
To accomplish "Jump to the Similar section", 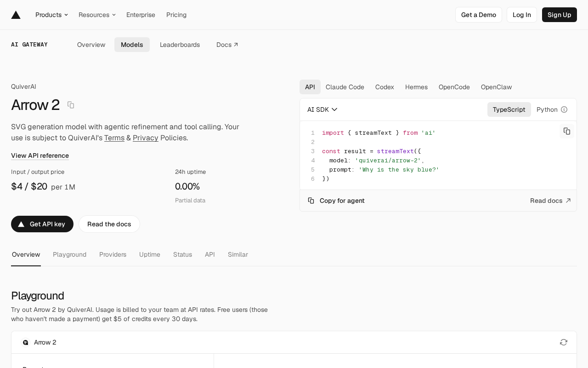I will [x=238, y=254].
